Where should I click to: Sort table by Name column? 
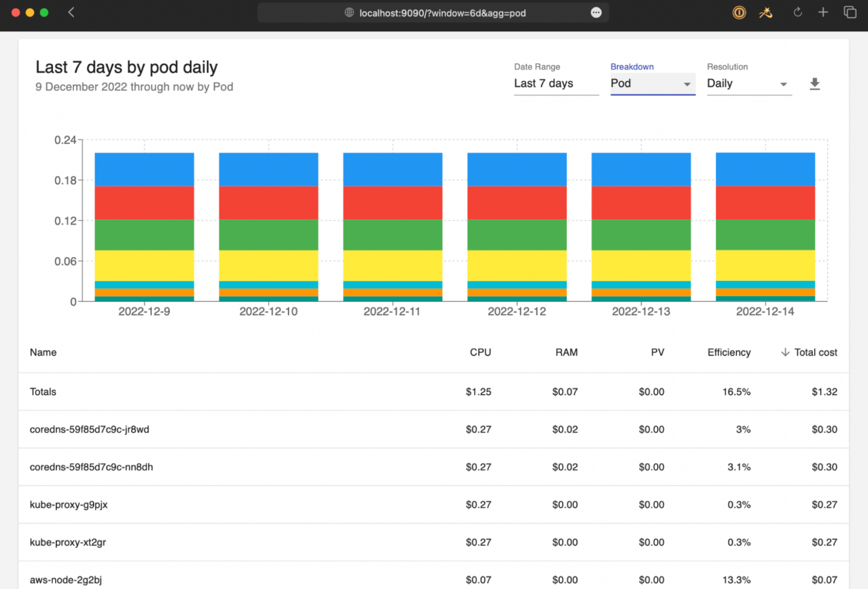point(43,352)
